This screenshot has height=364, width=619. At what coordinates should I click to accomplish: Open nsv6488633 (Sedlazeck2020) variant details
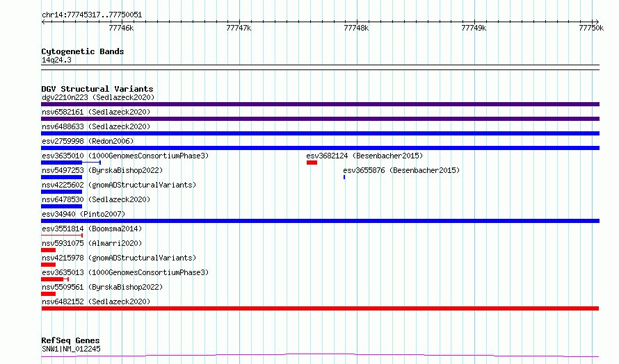coord(96,126)
